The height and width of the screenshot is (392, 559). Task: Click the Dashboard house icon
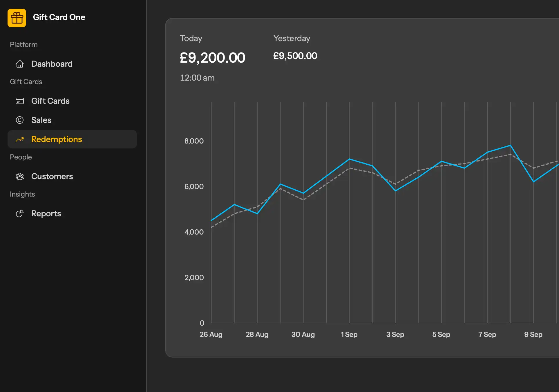click(20, 64)
